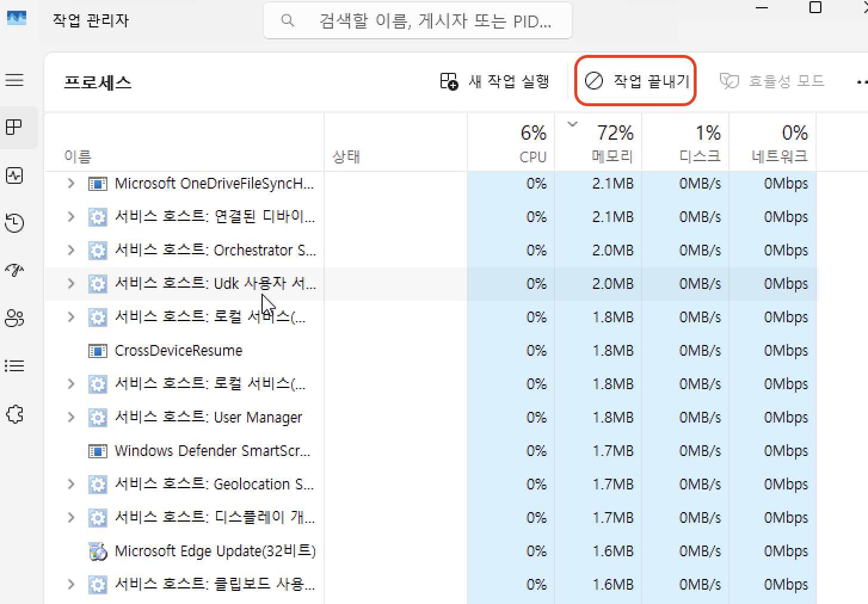Click the 작업 끝내기 button
The width and height of the screenshot is (868, 604).
pos(635,81)
